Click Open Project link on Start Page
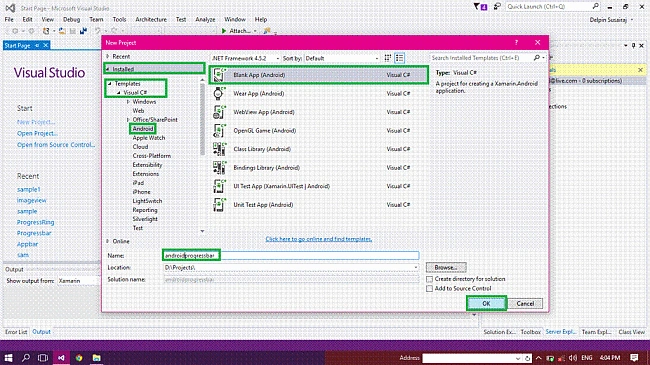650x365 pixels. (x=37, y=134)
